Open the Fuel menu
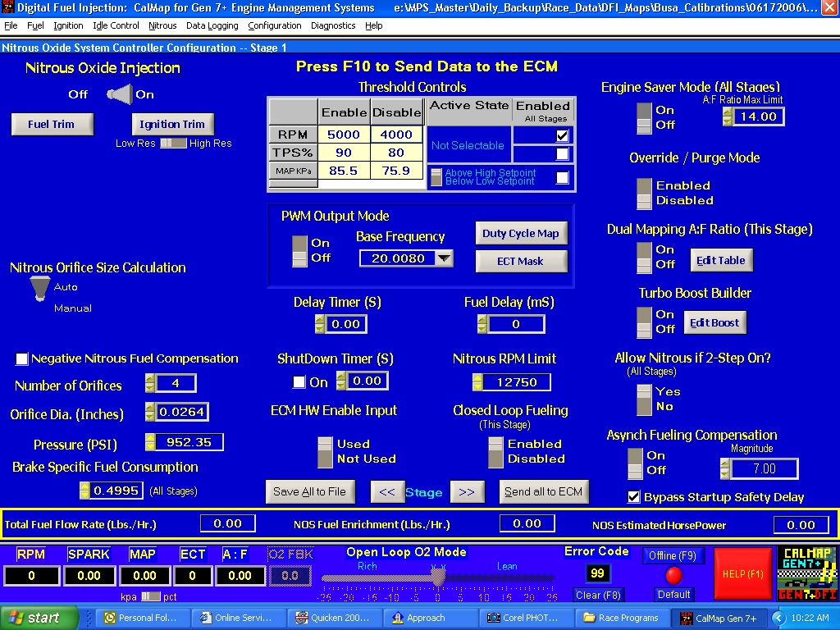 point(35,25)
